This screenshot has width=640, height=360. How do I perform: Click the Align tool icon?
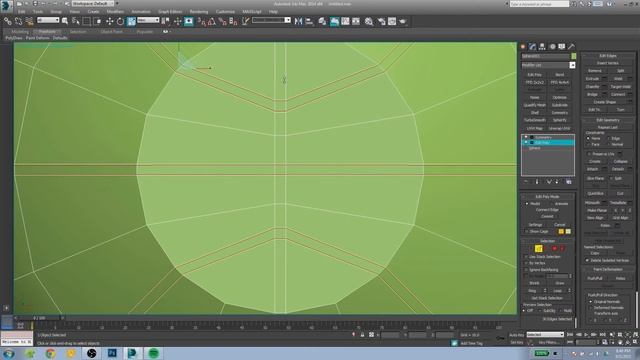pyautogui.click(x=309, y=21)
